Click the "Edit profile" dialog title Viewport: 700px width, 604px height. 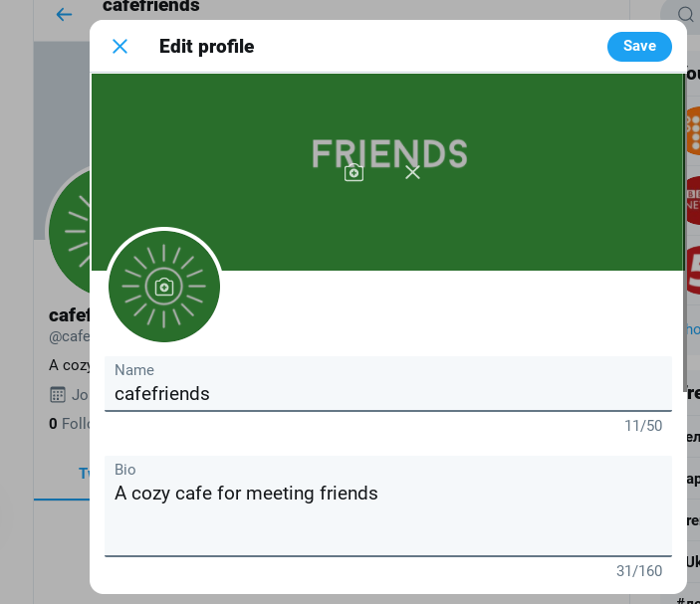tap(206, 46)
